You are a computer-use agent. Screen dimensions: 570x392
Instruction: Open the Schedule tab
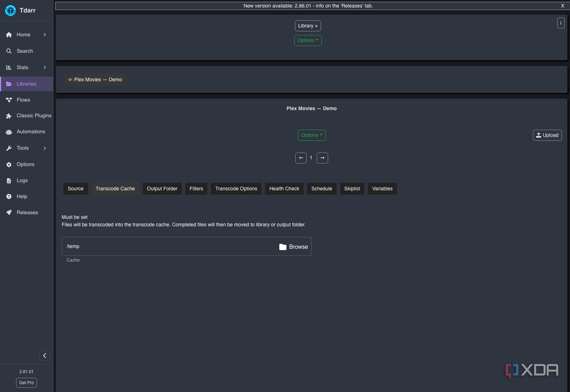(x=322, y=189)
